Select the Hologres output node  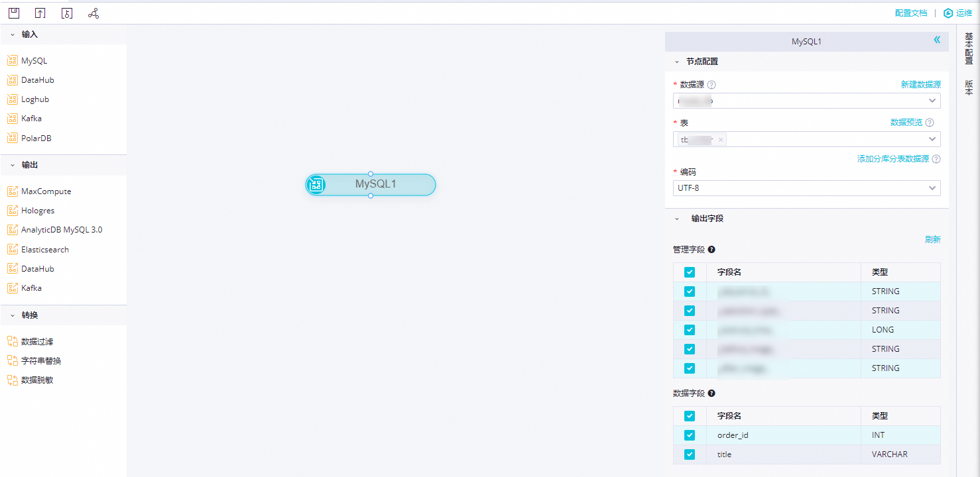(x=31, y=210)
